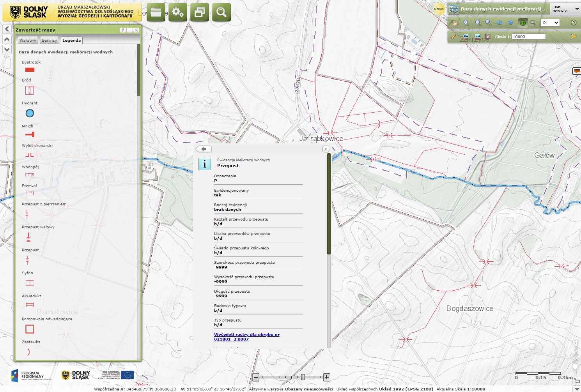
Task: Go to next map view arrow
Action: (510, 23)
